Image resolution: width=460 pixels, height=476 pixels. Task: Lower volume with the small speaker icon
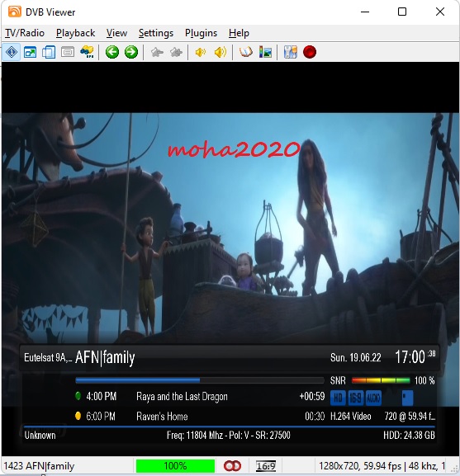tap(201, 52)
